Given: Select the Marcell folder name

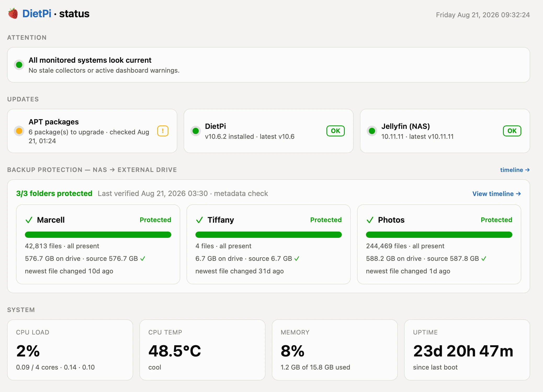Looking at the screenshot, I should (x=51, y=220).
